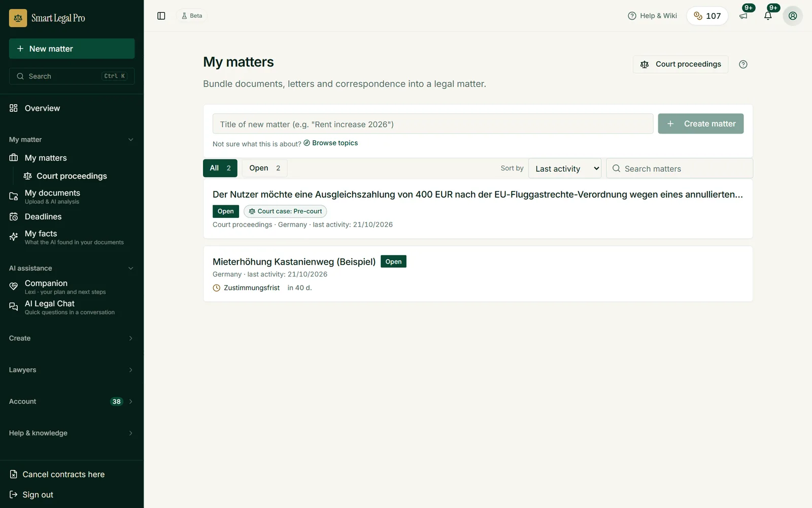Viewport: 812px width, 508px height.
Task: Click the Create matter button
Action: 701,124
